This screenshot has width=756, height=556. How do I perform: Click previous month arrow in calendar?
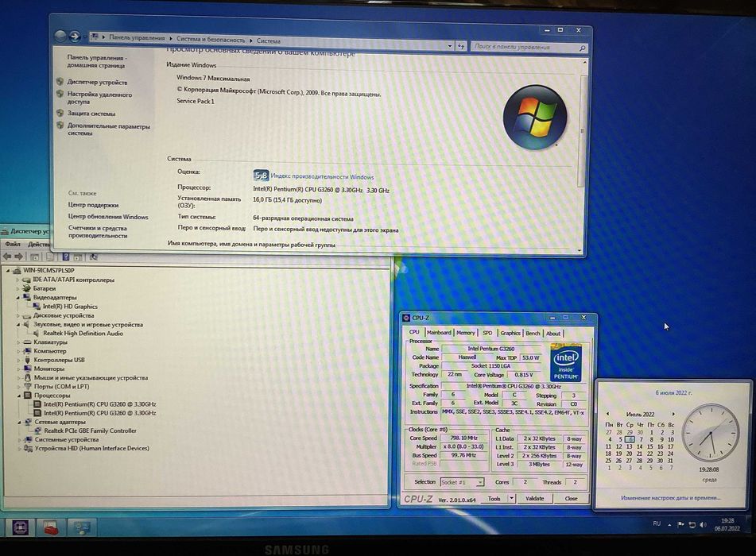point(607,414)
